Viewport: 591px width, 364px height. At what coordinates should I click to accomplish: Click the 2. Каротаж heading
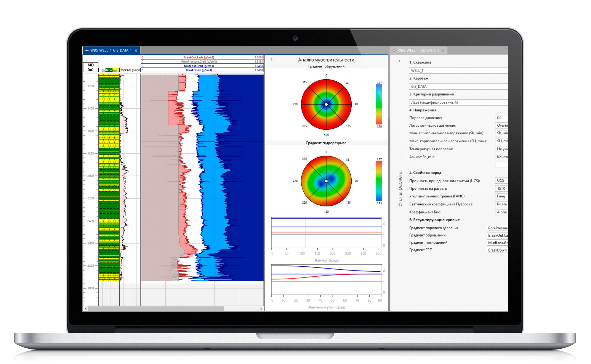click(x=419, y=78)
